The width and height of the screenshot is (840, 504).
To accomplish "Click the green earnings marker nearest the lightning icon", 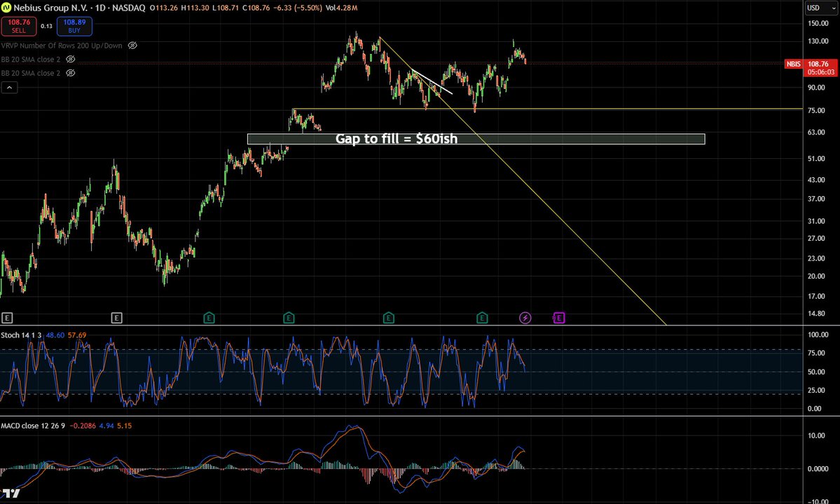I will (481, 318).
